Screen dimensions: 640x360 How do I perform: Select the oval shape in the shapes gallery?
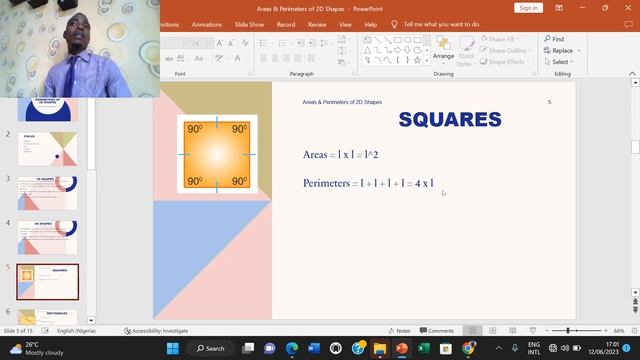407,40
